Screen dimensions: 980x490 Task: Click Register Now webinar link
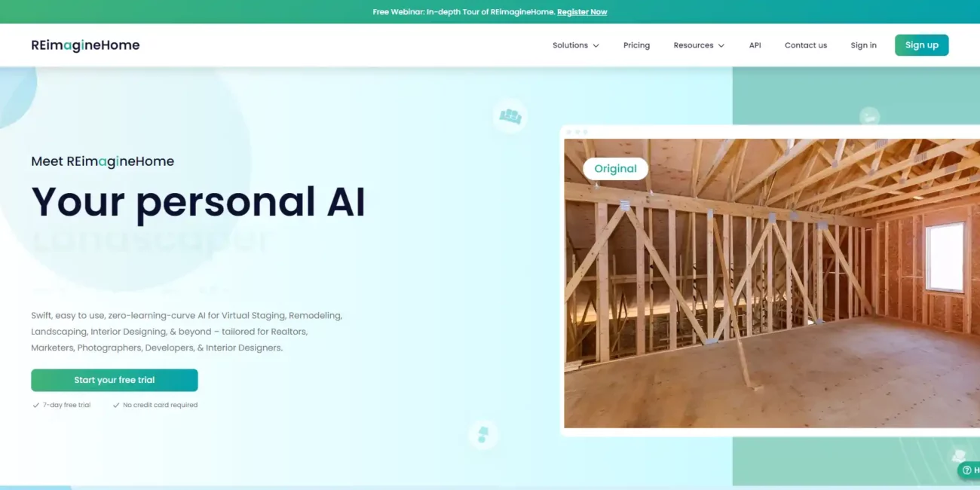(582, 12)
